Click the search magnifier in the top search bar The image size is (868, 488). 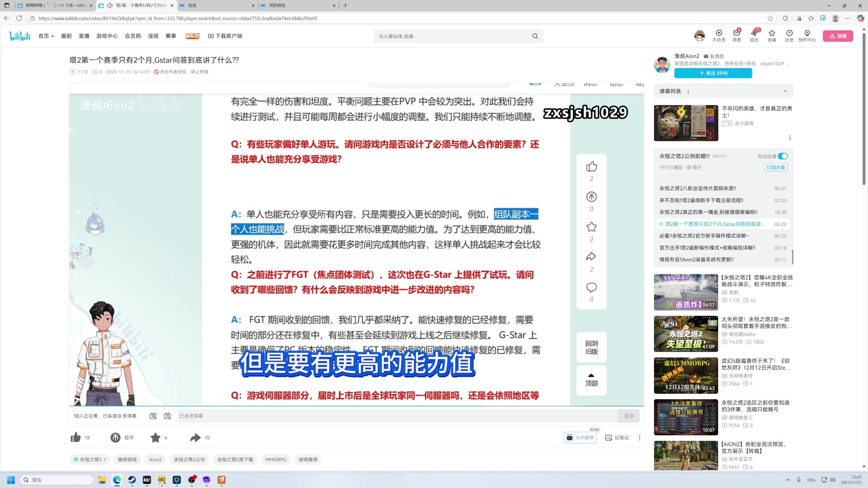[x=535, y=36]
